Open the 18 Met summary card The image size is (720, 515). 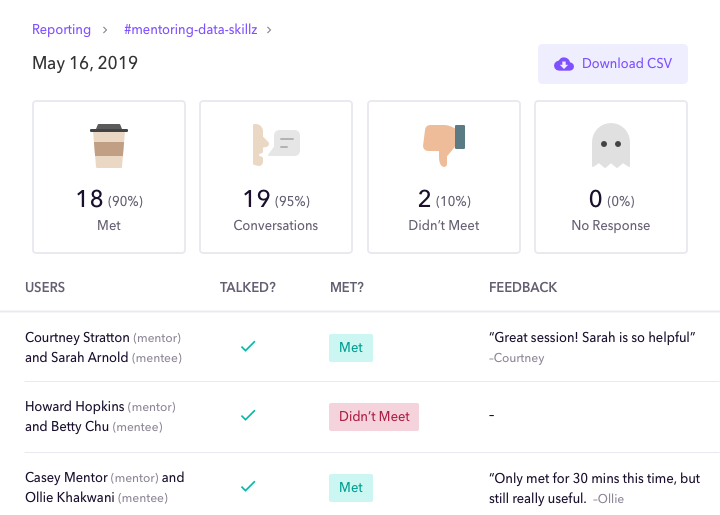[x=109, y=177]
